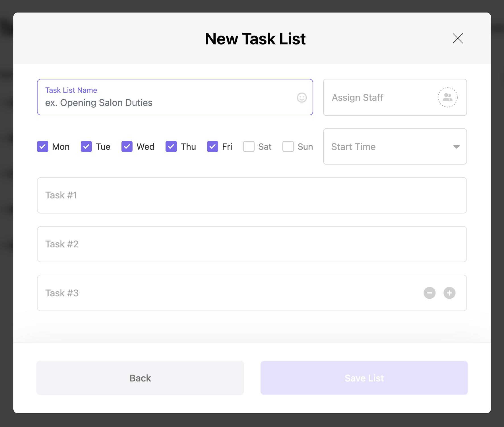Remove task with the minus icon

429,293
